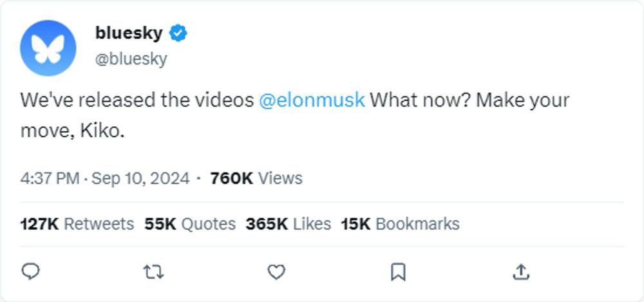Click the reply speech bubble icon
This screenshot has width=644, height=302.
tap(31, 272)
